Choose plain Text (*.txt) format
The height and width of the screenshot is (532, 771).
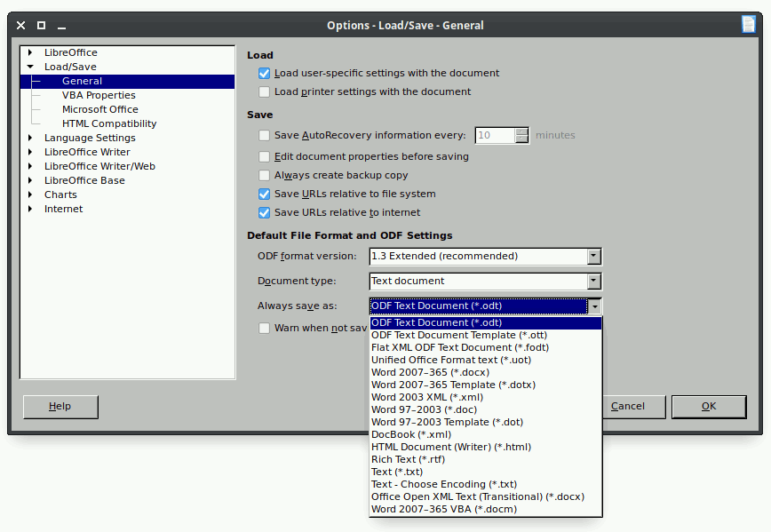click(485, 472)
